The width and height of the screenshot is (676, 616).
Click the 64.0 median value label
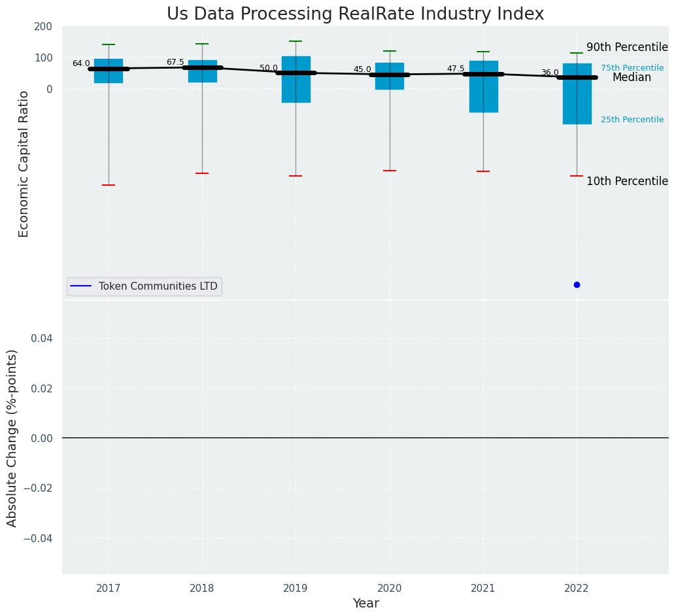point(81,63)
